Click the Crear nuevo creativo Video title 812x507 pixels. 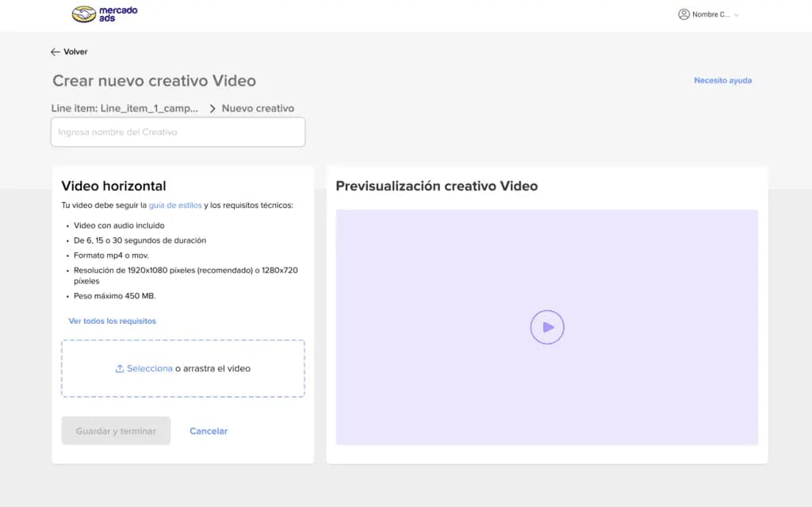pyautogui.click(x=155, y=81)
